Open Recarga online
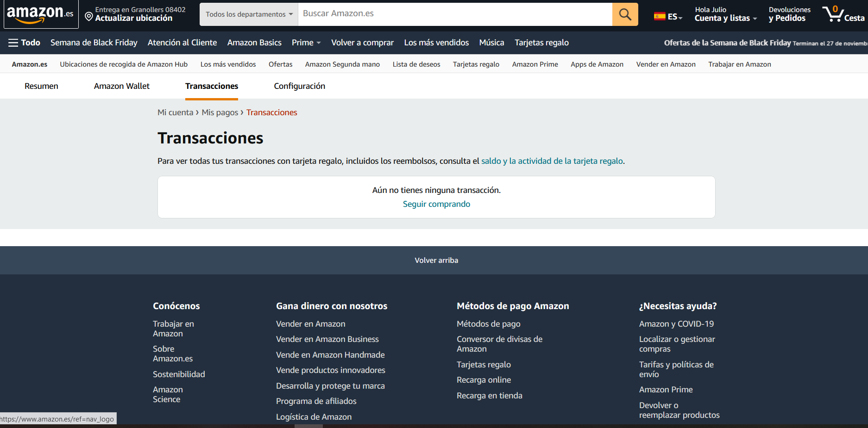The image size is (868, 428). pos(484,380)
